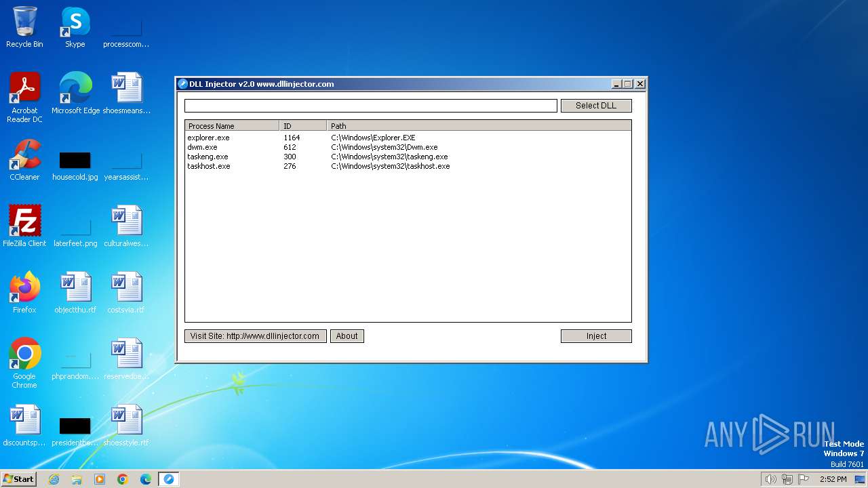Open costsvia.rtf document
The height and width of the screenshot is (488, 868).
point(126,292)
